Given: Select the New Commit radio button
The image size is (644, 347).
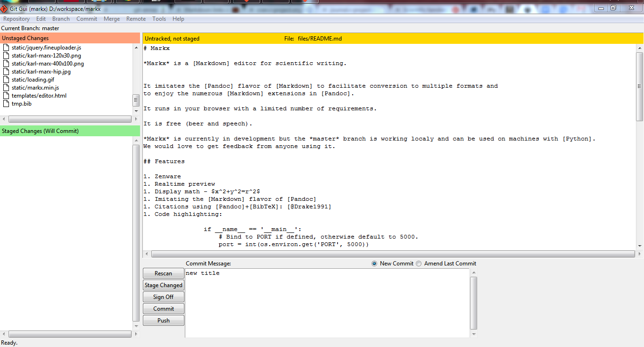Looking at the screenshot, I should [374, 264].
